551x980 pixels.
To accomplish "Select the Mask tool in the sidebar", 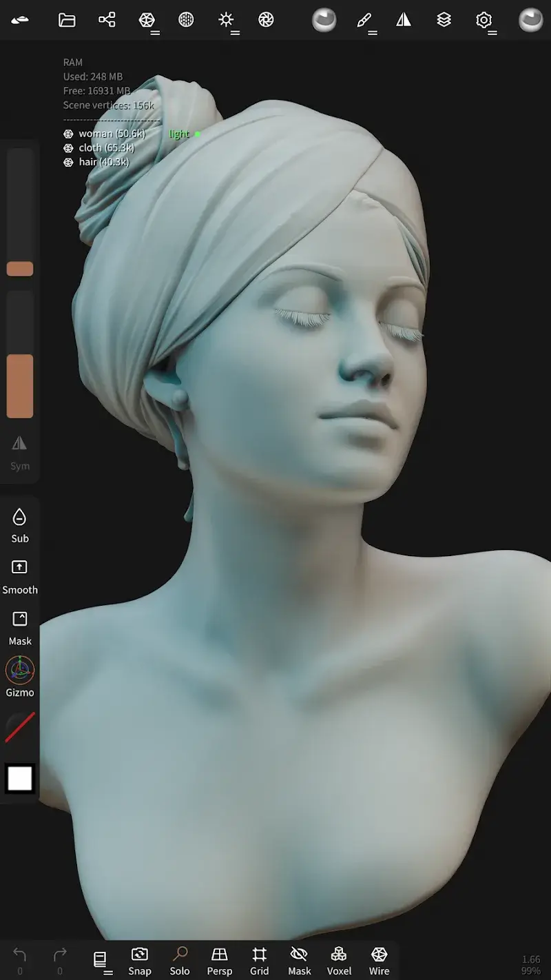I will click(x=20, y=627).
